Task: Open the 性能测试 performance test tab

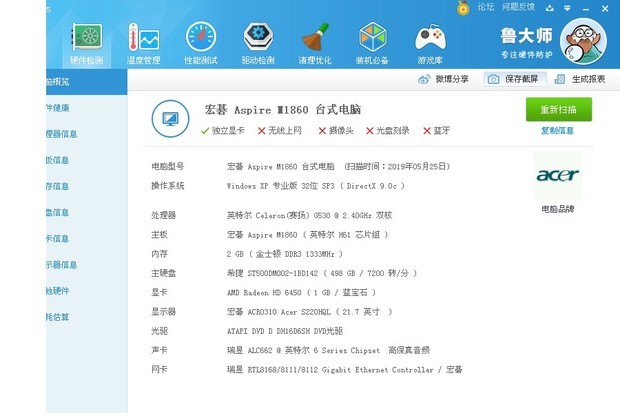Action: [201, 44]
